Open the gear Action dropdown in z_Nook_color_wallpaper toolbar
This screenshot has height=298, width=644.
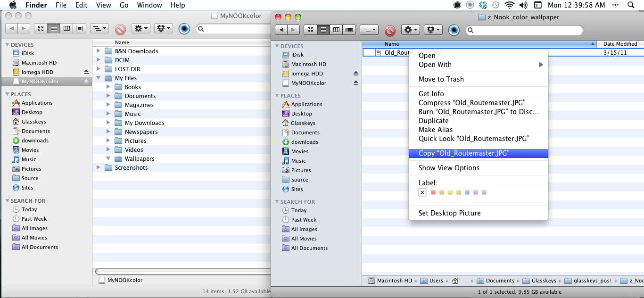tap(410, 30)
